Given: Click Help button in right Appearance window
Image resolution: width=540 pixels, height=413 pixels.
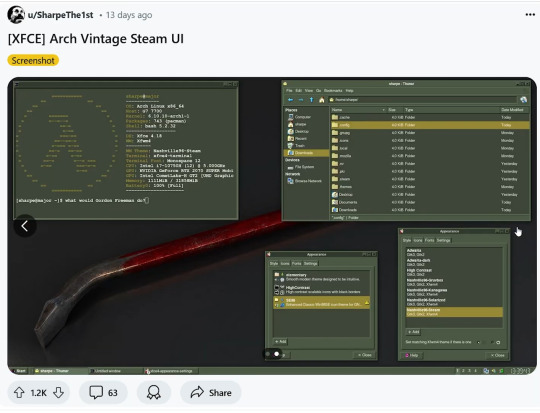Looking at the screenshot, I should (x=411, y=355).
